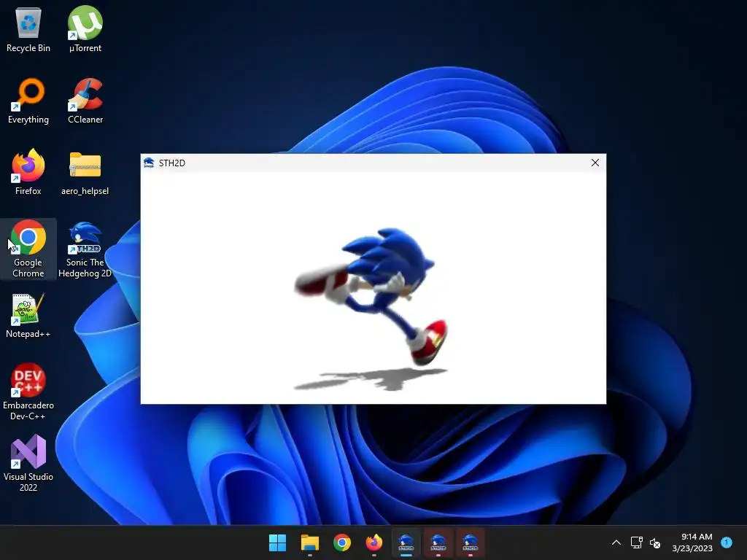The height and width of the screenshot is (560, 747).
Task: Select the Embarcadero Dev-C++ shortcut
Action: click(28, 392)
